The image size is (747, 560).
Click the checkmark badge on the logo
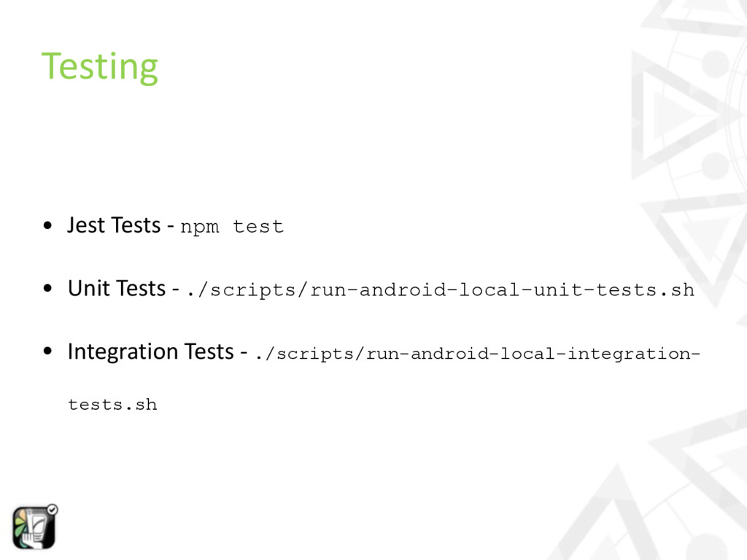click(53, 510)
